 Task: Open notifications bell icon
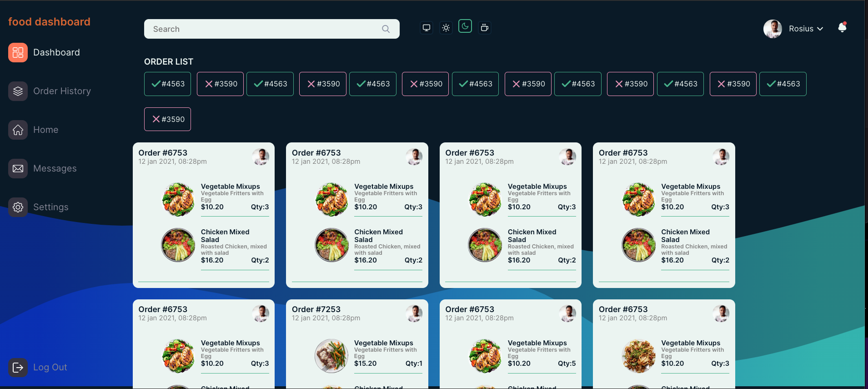843,27
